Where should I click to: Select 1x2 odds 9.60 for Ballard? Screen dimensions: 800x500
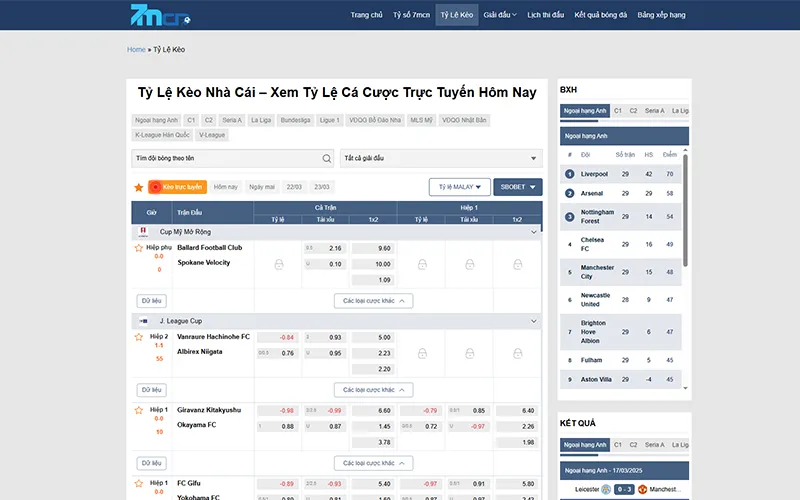coord(373,248)
